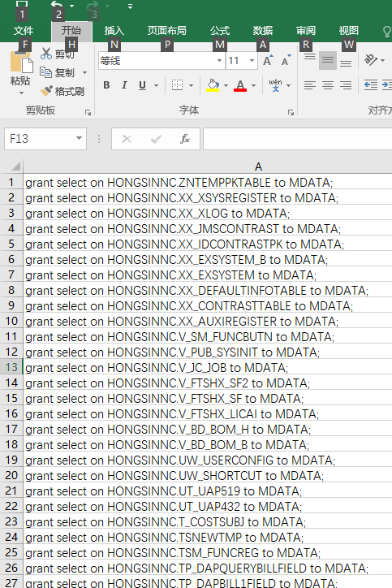Expand the 粘贴 paste options arrow
This screenshot has width=392, height=588.
tap(21, 93)
